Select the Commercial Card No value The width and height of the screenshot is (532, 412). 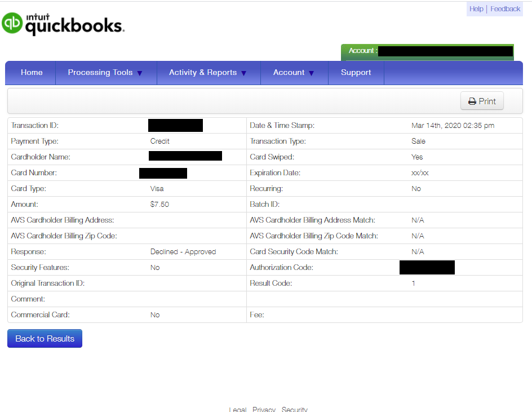coord(155,315)
